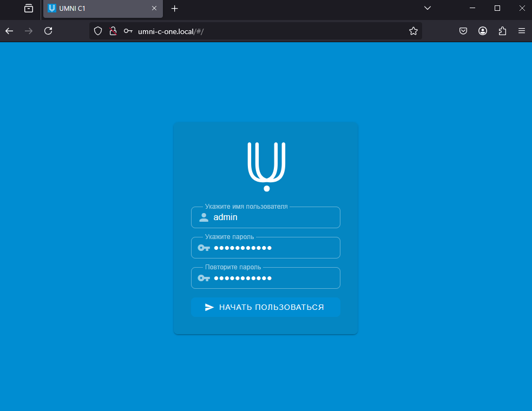
Task: Open the recent browsing view icon
Action: [x=29, y=9]
